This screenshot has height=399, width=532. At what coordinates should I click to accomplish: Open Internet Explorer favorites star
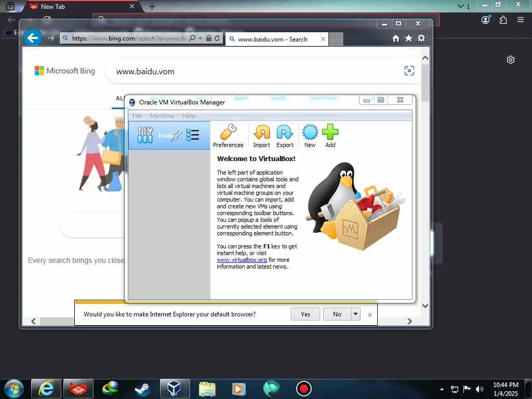pyautogui.click(x=408, y=38)
